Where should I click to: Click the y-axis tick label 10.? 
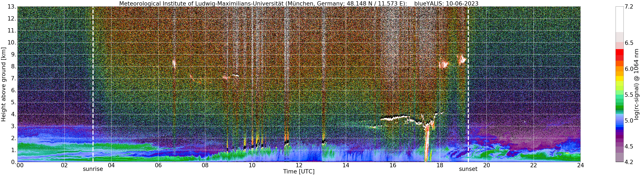pos(12,43)
